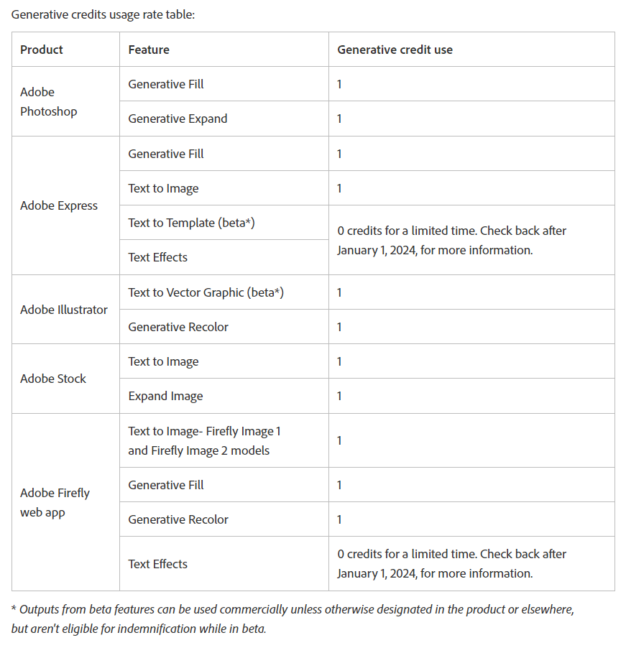The width and height of the screenshot is (626, 648).
Task: Select the Adobe Express product cell
Action: (59, 205)
